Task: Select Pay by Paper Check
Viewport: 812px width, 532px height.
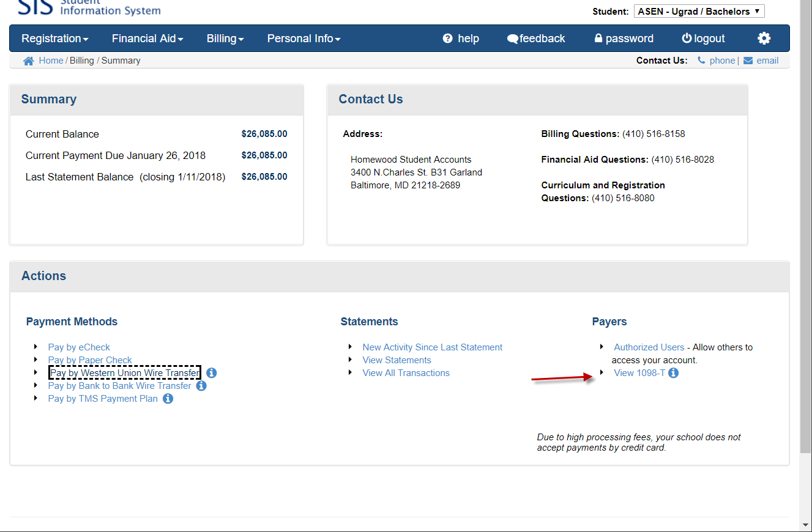Action: pyautogui.click(x=90, y=360)
